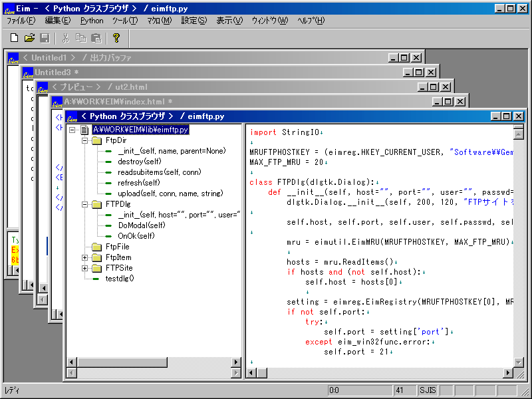Click the Eim icon of ut2.html preview window
This screenshot has width=532, height=399.
tap(43, 87)
